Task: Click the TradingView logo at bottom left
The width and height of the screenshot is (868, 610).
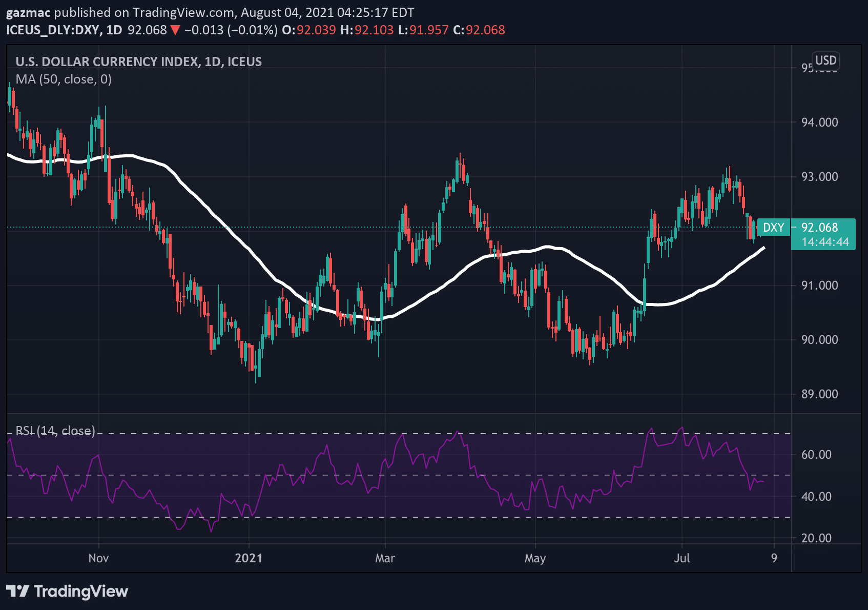Action: tap(67, 591)
